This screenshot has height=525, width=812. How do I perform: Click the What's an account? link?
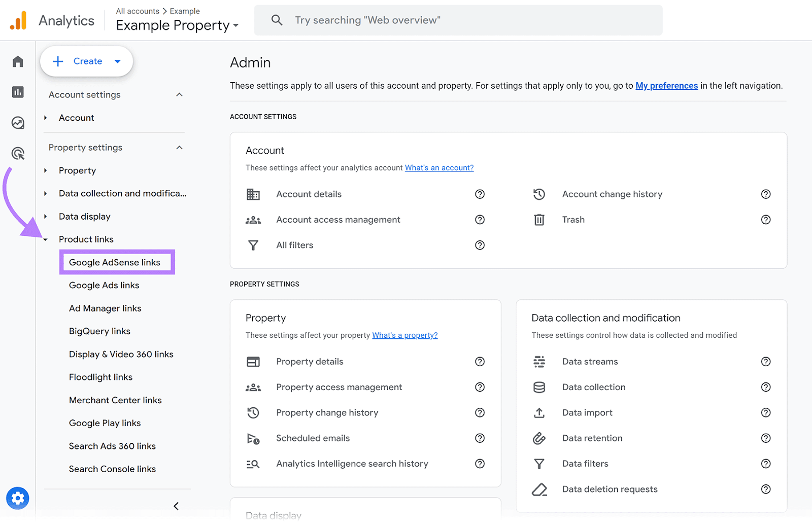click(439, 167)
